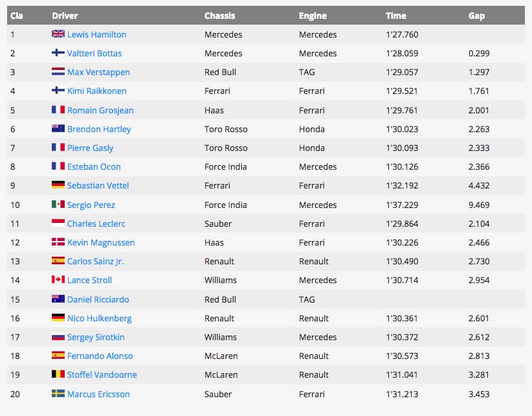Click the Belgian flag beside Stoffel Vandoorne
The width and height of the screenshot is (532, 416).
pyautogui.click(x=58, y=375)
